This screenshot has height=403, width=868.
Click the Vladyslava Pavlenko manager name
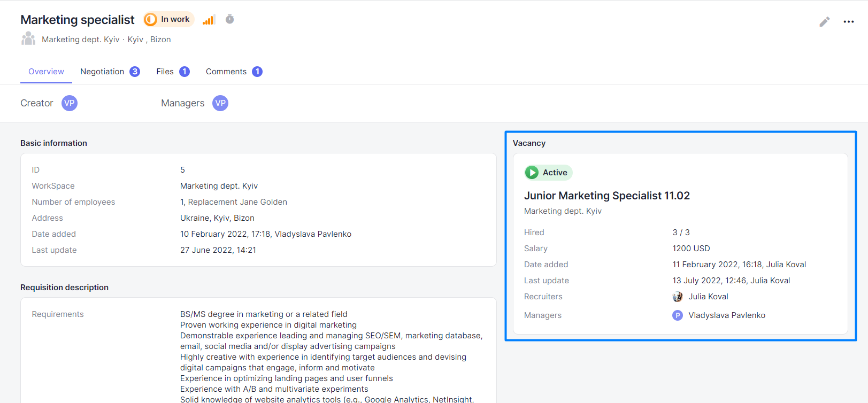point(726,315)
